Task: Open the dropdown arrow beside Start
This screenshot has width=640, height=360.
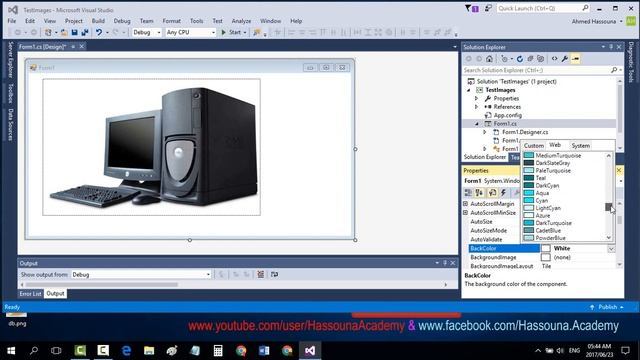Action: 245,32
